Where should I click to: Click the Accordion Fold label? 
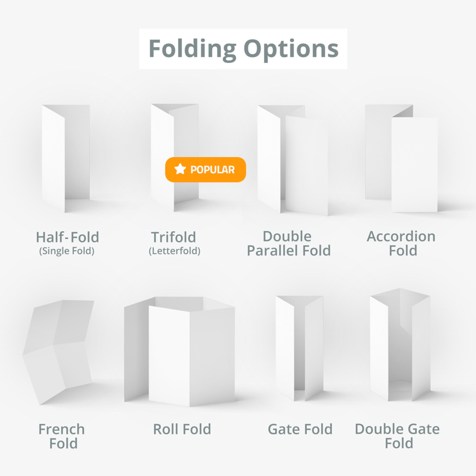click(401, 243)
